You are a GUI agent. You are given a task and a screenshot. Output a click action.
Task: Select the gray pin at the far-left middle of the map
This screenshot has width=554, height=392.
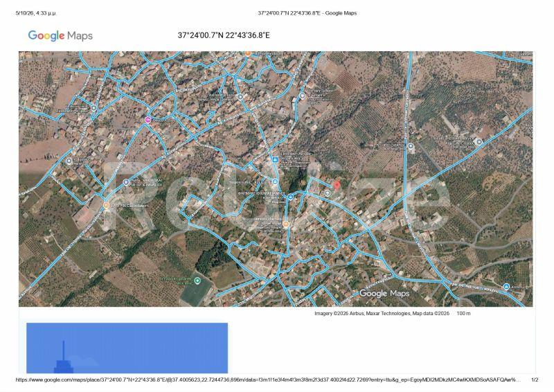[x=69, y=161]
